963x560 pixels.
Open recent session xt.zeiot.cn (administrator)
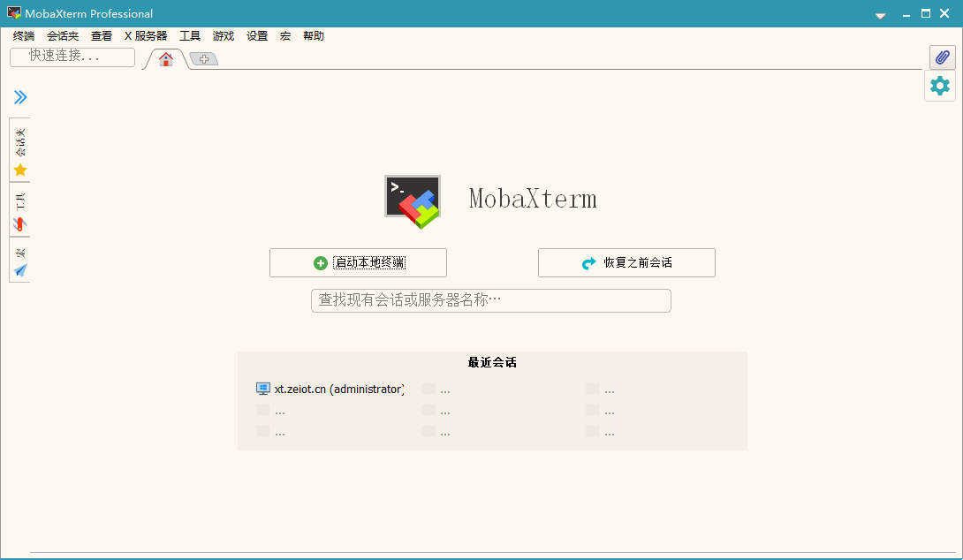[330, 389]
